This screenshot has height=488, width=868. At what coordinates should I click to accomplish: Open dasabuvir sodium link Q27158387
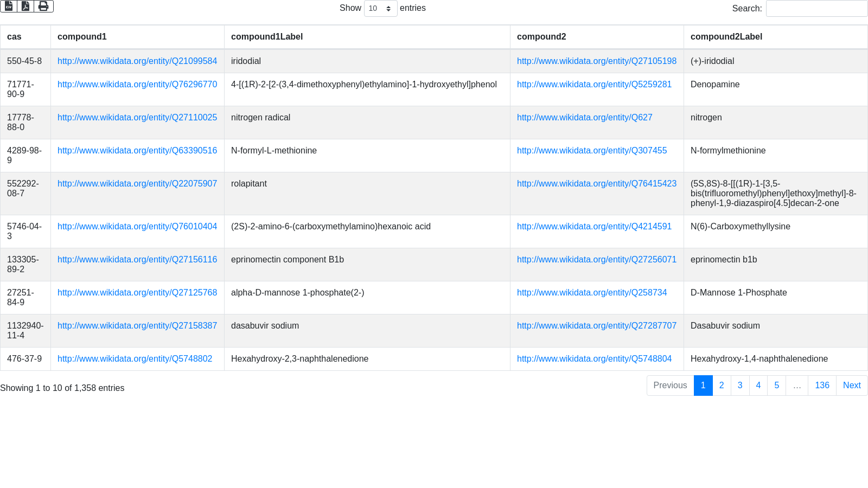137,326
